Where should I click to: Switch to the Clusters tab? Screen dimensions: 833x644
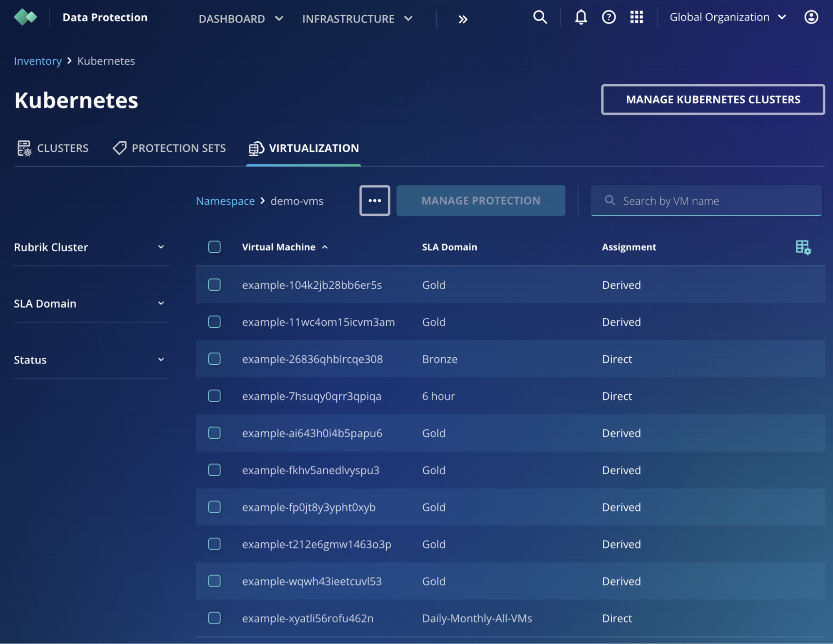[53, 148]
